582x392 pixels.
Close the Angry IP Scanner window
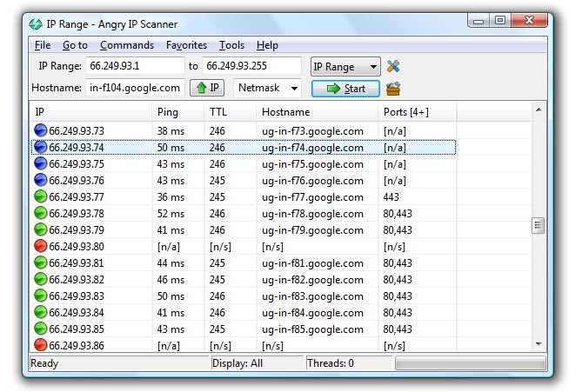click(529, 20)
